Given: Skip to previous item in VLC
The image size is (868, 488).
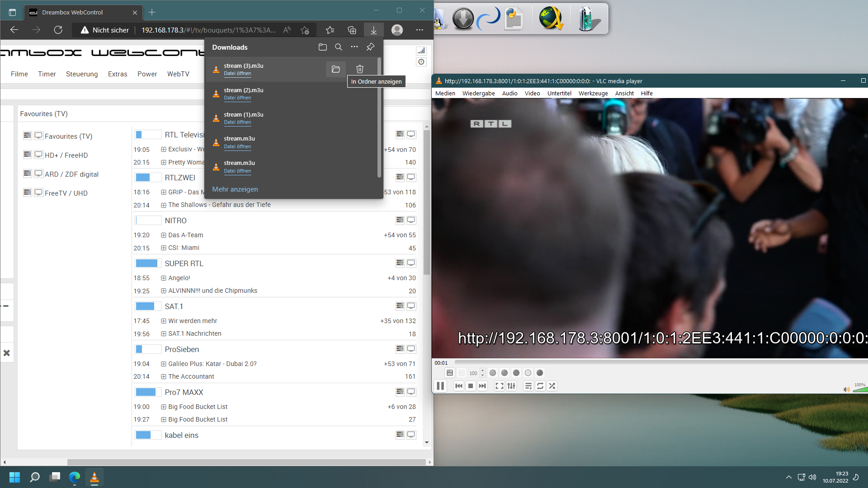Looking at the screenshot, I should click(459, 386).
